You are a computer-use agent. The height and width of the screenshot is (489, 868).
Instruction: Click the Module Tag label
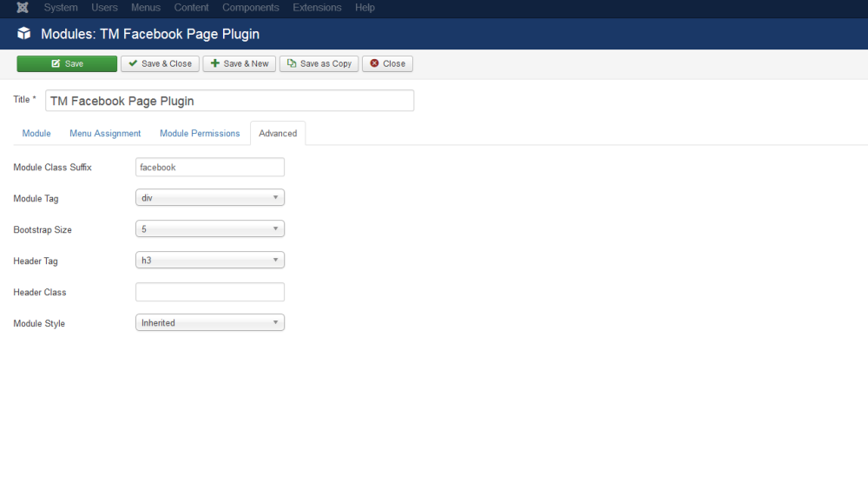36,198
